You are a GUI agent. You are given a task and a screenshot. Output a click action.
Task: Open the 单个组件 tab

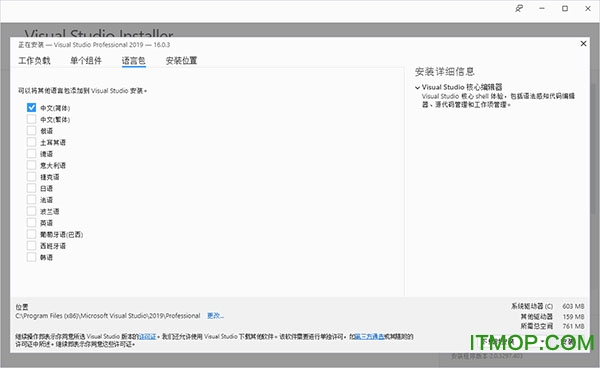(x=86, y=60)
